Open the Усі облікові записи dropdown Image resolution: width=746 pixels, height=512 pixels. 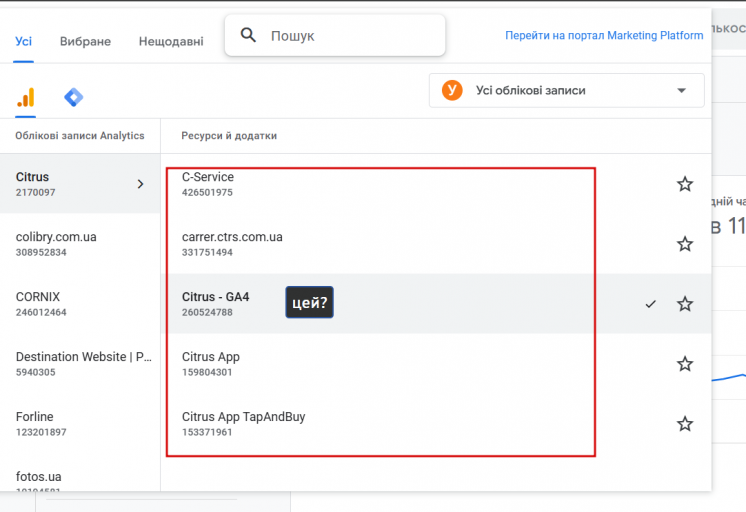pos(566,90)
